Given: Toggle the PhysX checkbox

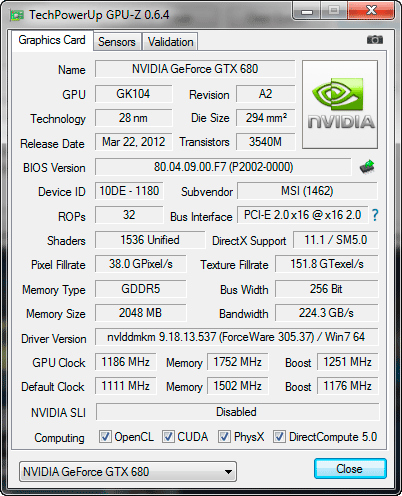Looking at the screenshot, I should point(224,436).
